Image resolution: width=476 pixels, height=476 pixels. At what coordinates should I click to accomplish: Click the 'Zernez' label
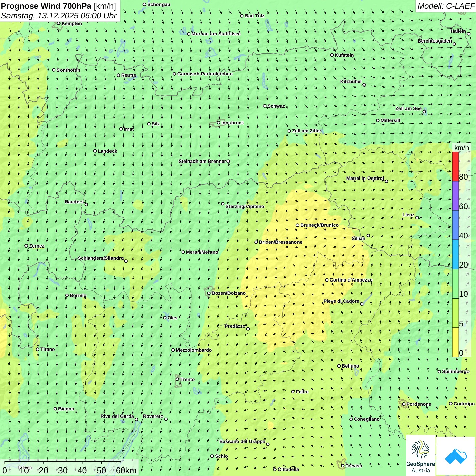(37, 246)
